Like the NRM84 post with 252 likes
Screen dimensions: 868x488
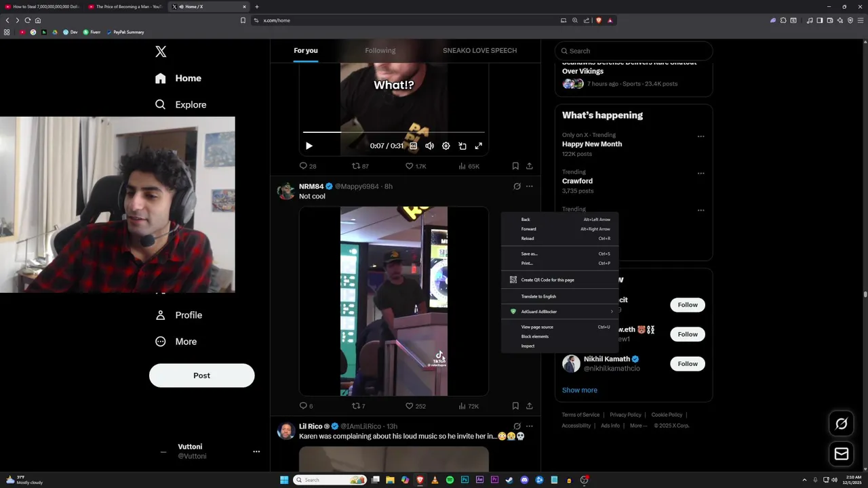[x=415, y=406]
